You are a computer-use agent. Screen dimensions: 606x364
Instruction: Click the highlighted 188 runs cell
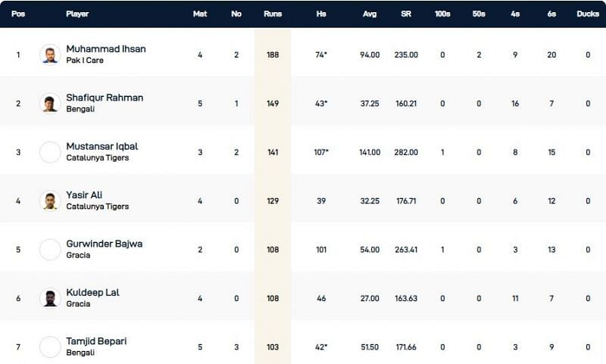[x=273, y=54]
